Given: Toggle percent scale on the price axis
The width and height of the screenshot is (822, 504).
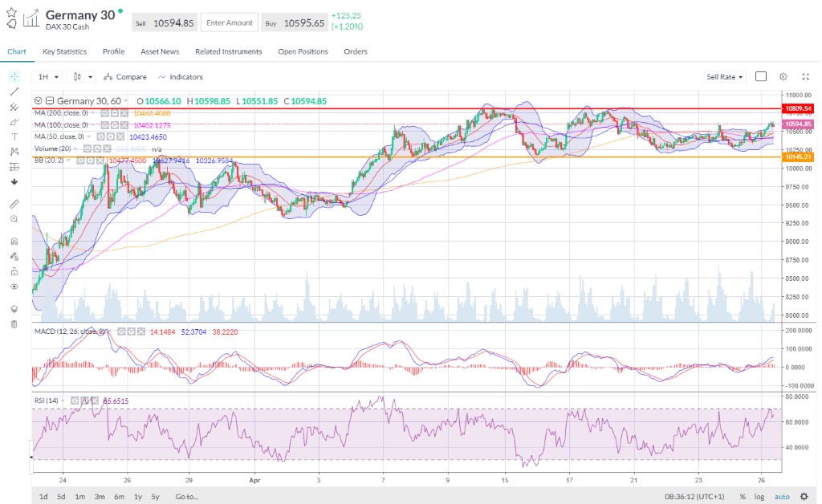Looking at the screenshot, I should [x=743, y=497].
